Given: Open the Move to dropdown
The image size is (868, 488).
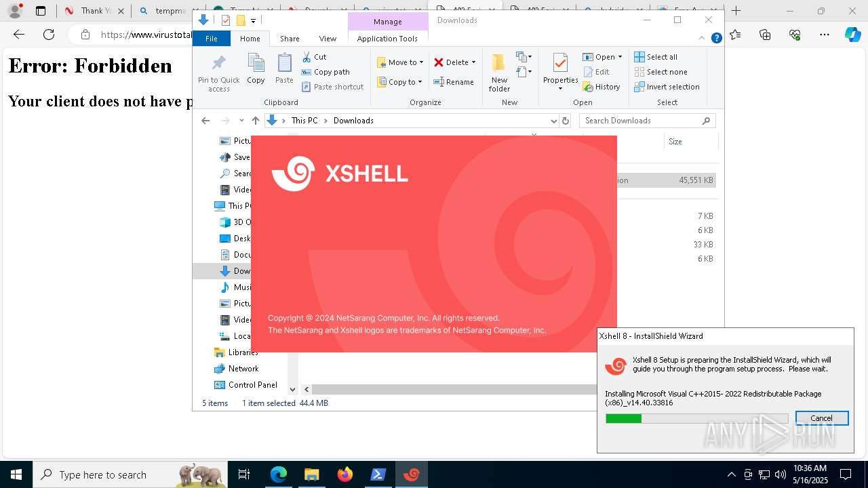Looking at the screenshot, I should point(400,62).
